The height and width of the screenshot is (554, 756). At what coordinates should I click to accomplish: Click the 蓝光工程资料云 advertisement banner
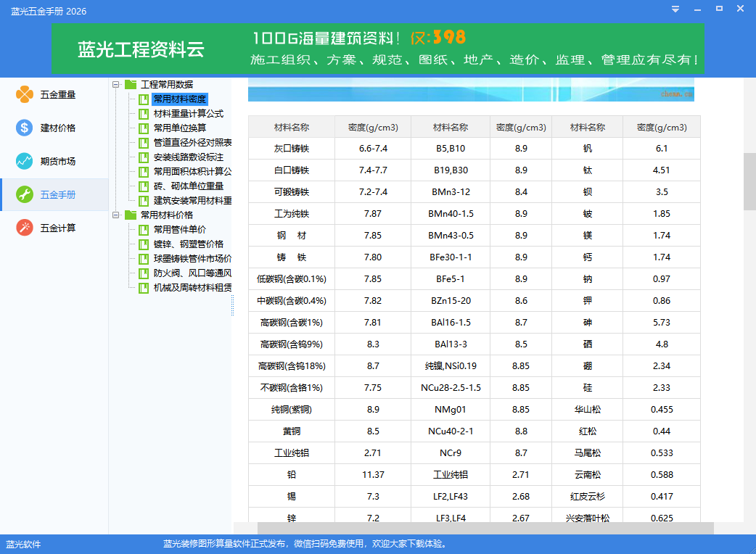click(x=378, y=49)
